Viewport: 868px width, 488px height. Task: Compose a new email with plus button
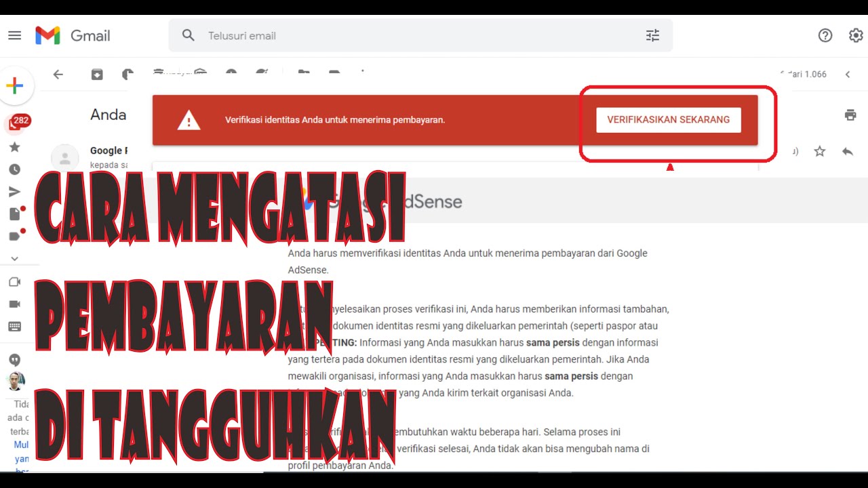[15, 86]
